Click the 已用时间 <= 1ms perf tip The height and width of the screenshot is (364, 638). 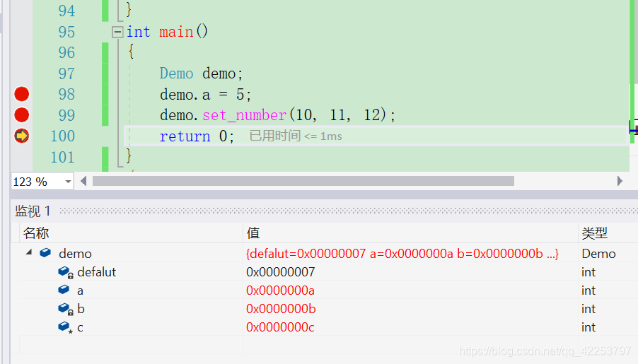point(296,136)
